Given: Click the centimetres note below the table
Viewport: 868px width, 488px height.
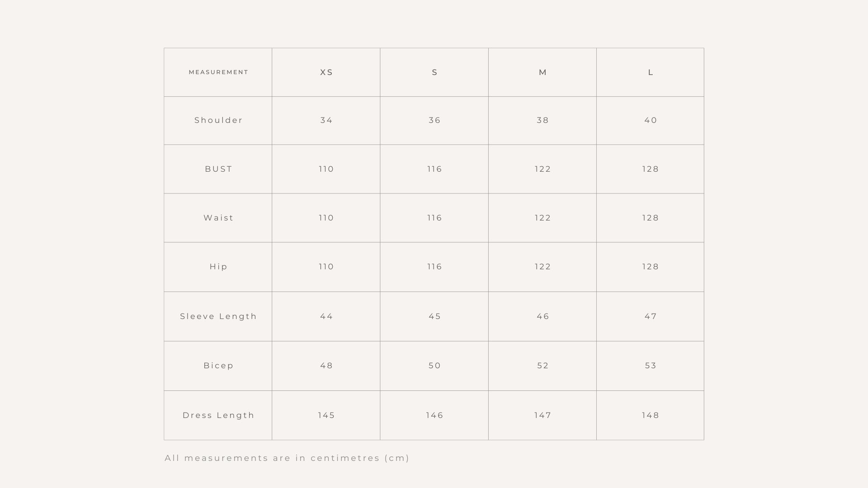Looking at the screenshot, I should point(287,458).
